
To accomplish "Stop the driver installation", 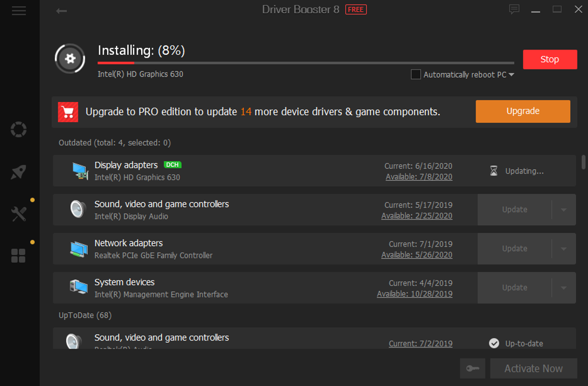I will (x=550, y=59).
